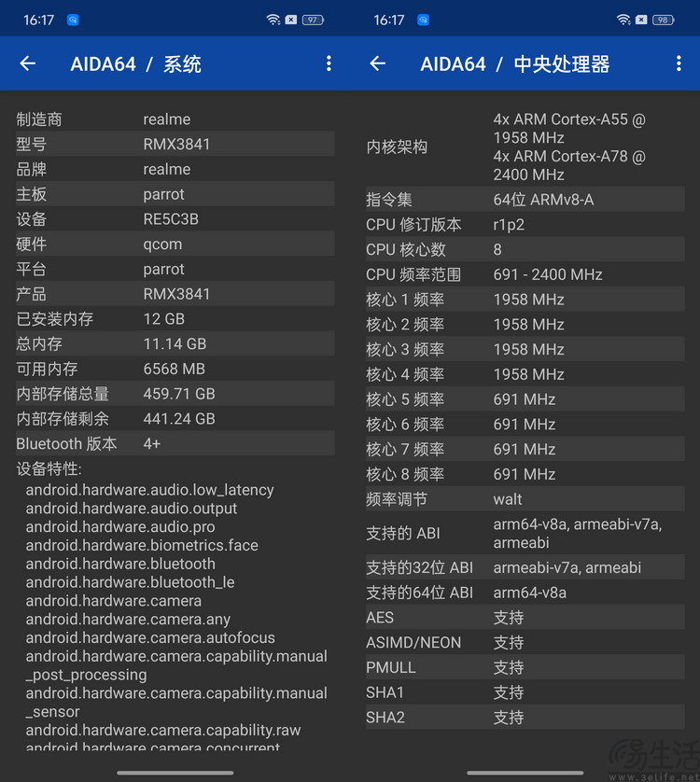Select the CPU 频率范围 row

pos(525,273)
